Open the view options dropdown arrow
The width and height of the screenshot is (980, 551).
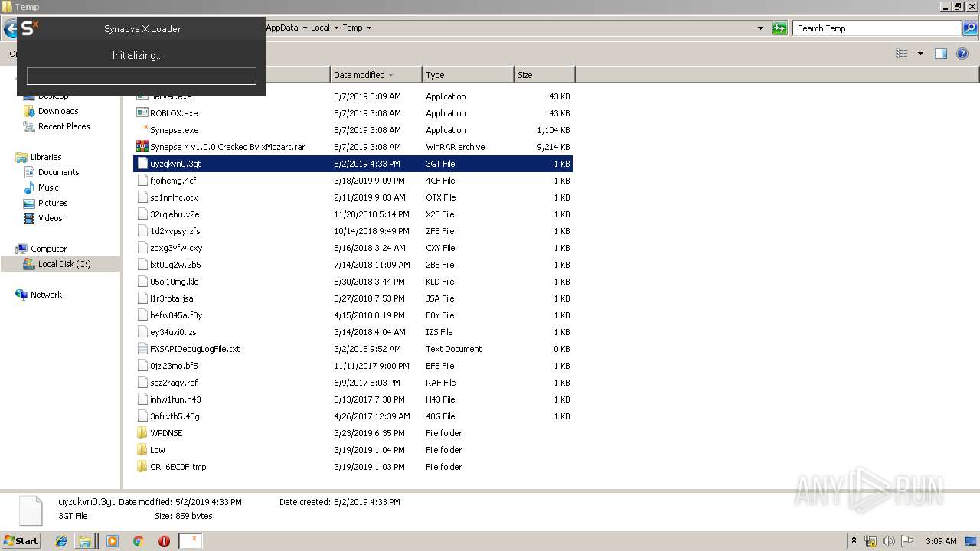920,54
